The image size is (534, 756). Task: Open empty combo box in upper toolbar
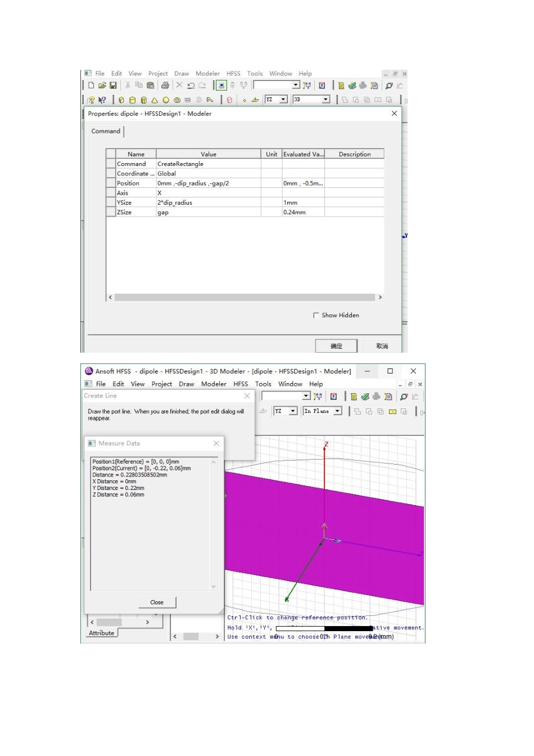pyautogui.click(x=296, y=85)
